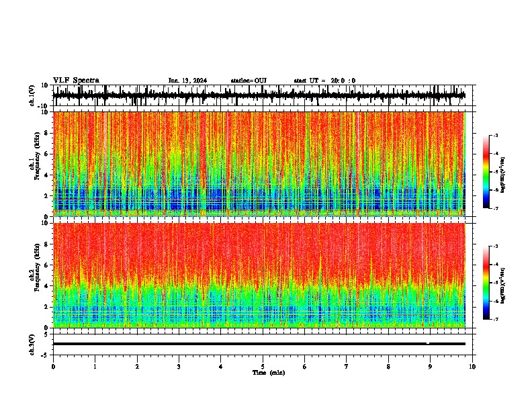Click the ch.1 spectrogram plot area

pyautogui.click(x=259, y=164)
